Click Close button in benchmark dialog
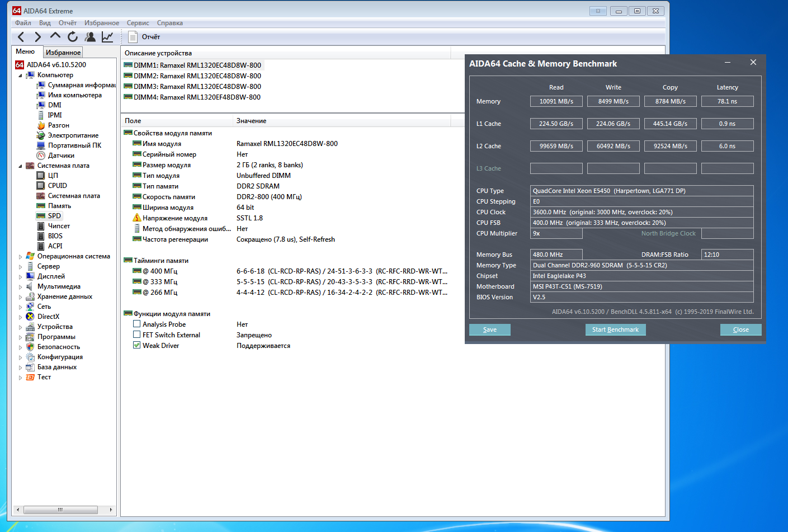This screenshot has width=788, height=532. point(741,329)
